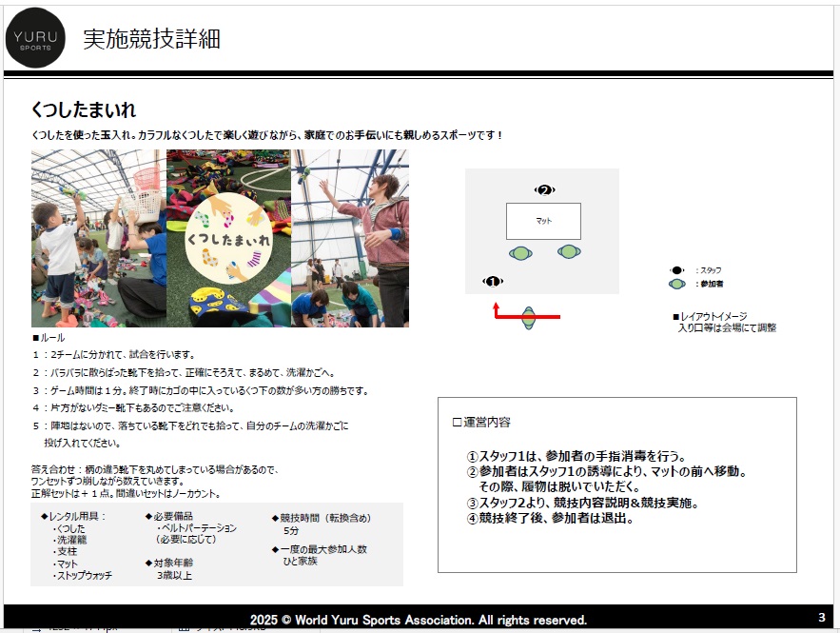Viewport: 840px width, 633px height.
Task: Click the green participant icon in the legend
Action: tap(676, 284)
